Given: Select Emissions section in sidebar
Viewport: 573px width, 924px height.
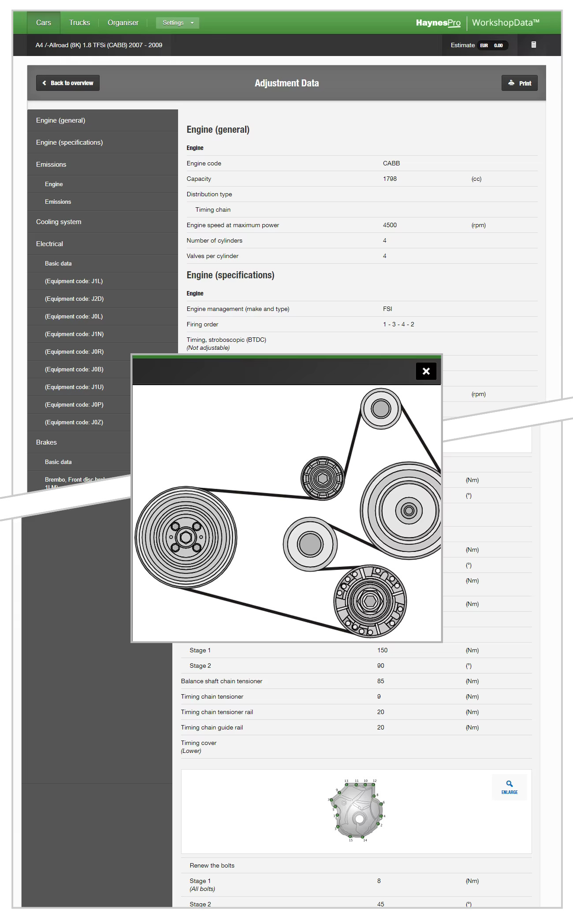Looking at the screenshot, I should (103, 165).
